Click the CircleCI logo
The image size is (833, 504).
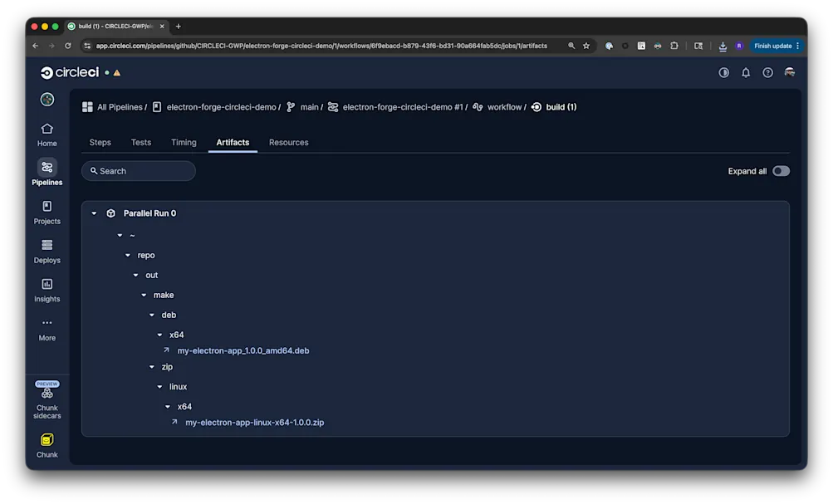(70, 72)
